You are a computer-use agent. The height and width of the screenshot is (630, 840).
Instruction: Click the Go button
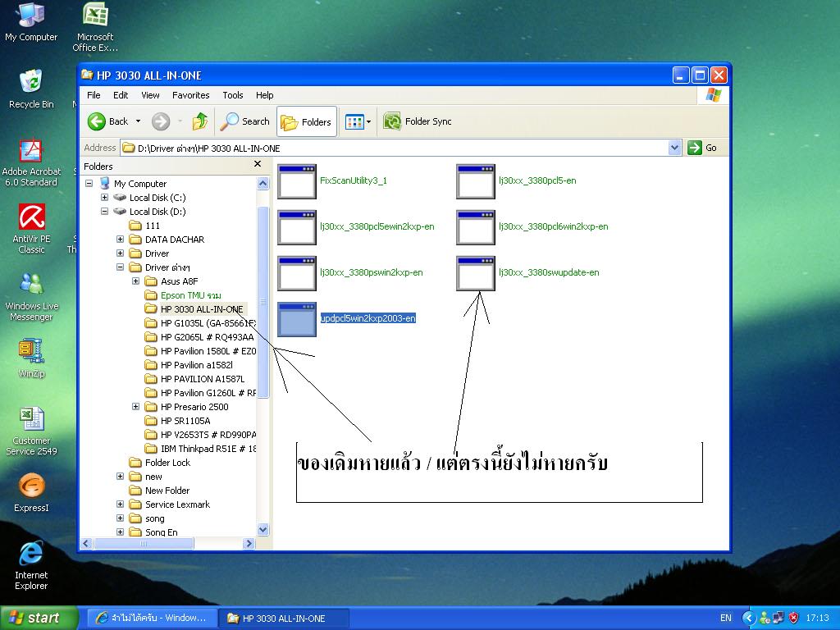tap(702, 148)
